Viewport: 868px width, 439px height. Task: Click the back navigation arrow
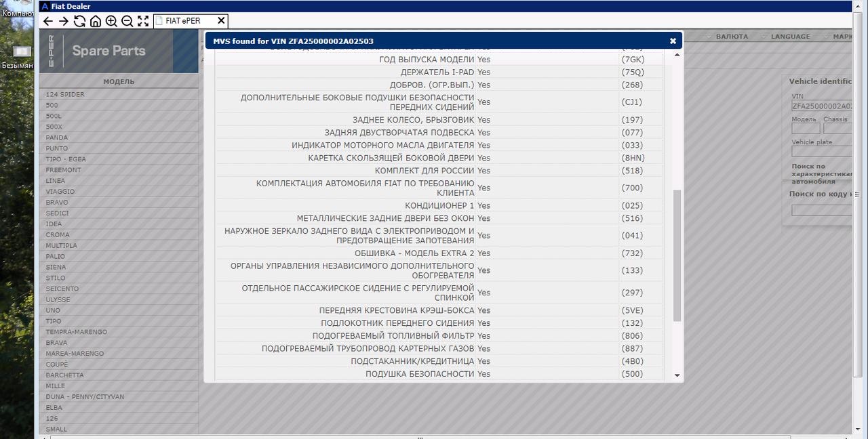(x=47, y=21)
